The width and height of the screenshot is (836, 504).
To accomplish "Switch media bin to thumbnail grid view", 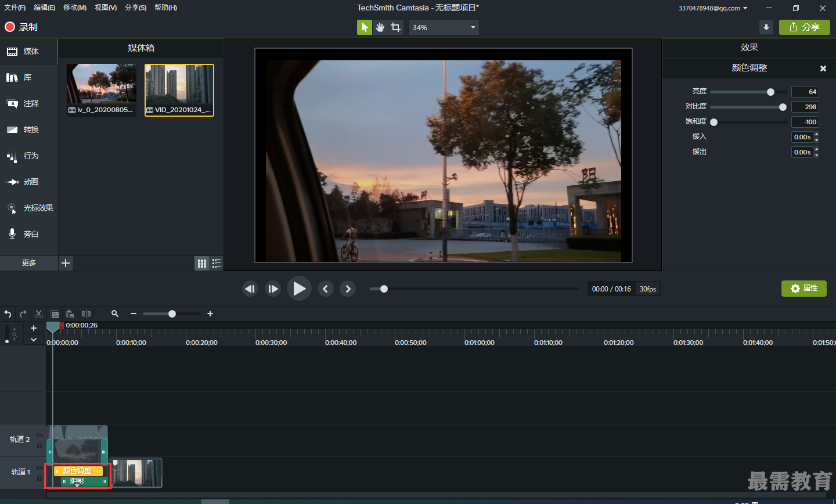I will coord(201,264).
